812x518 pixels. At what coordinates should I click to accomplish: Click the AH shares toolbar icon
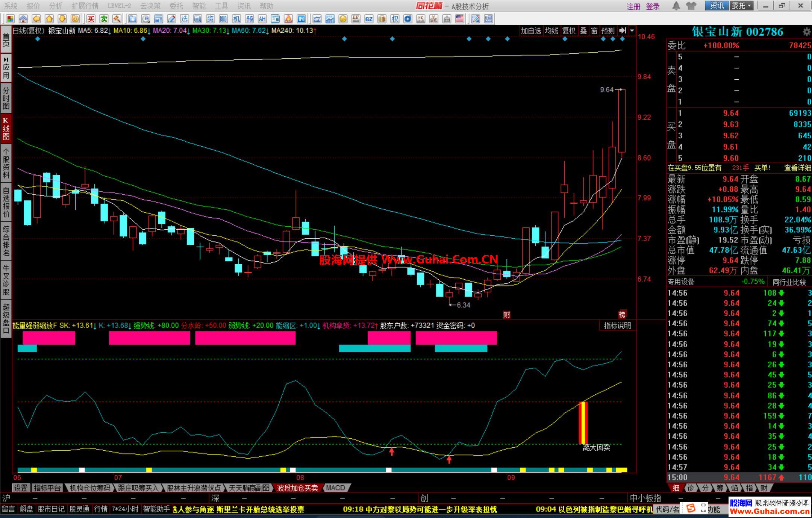click(262, 19)
